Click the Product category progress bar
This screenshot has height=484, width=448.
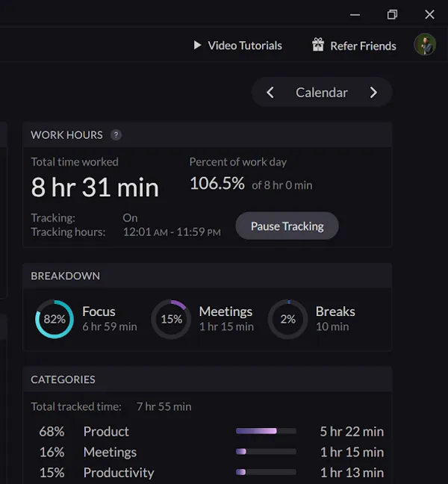[x=266, y=431]
